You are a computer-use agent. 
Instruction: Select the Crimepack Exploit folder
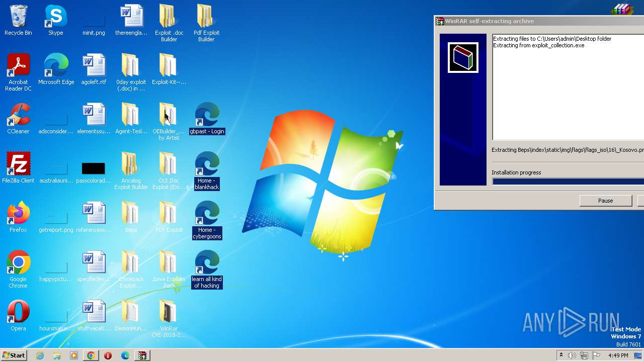[131, 270]
